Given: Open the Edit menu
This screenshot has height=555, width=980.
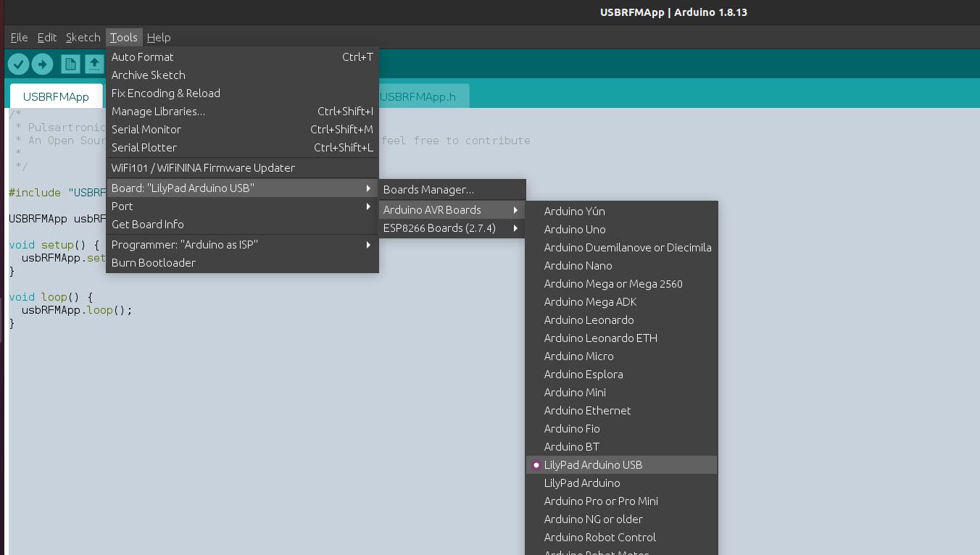Looking at the screenshot, I should [x=47, y=38].
